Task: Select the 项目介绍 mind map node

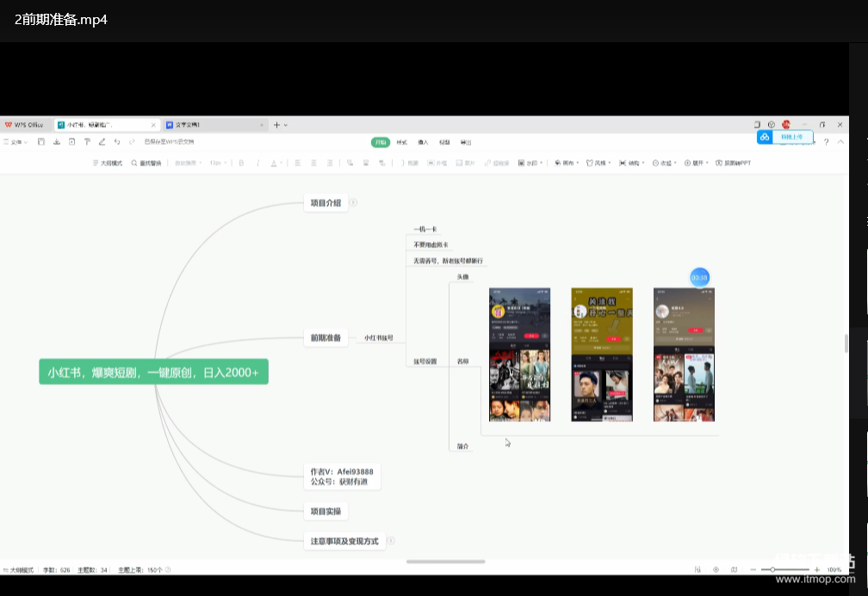Action: click(x=325, y=202)
